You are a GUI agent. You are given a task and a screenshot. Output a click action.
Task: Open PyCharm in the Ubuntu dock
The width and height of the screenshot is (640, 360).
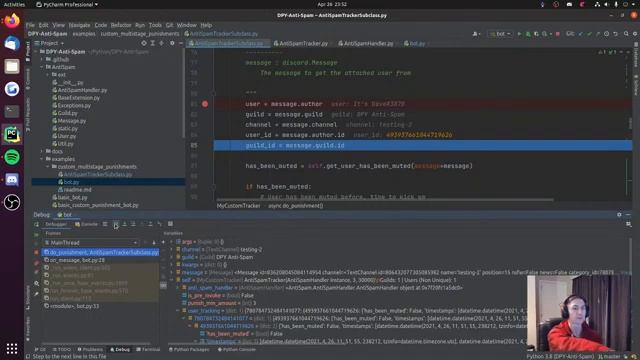[x=12, y=134]
